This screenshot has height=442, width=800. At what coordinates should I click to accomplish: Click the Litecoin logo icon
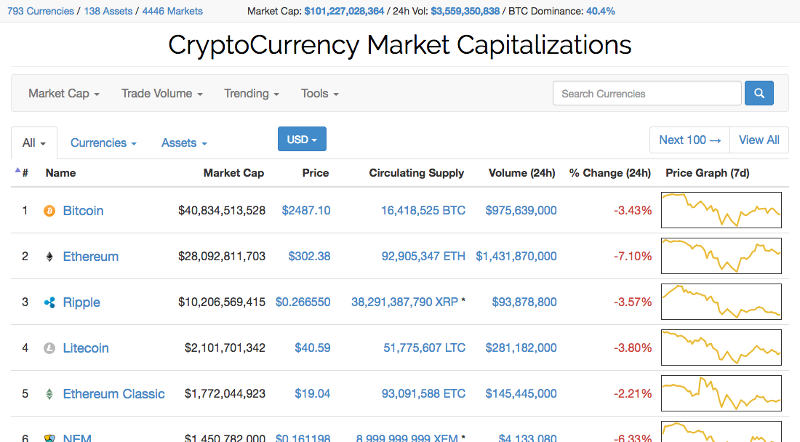[x=49, y=348]
